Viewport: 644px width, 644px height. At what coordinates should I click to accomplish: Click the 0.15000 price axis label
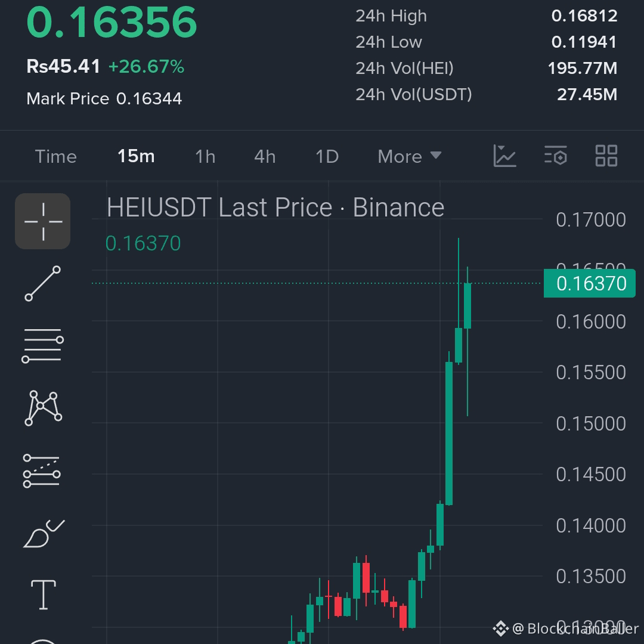(591, 423)
